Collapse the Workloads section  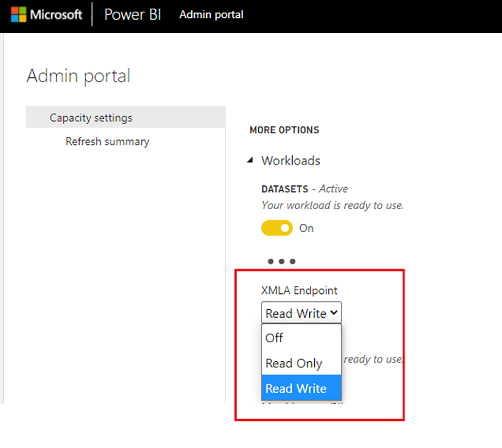point(250,160)
